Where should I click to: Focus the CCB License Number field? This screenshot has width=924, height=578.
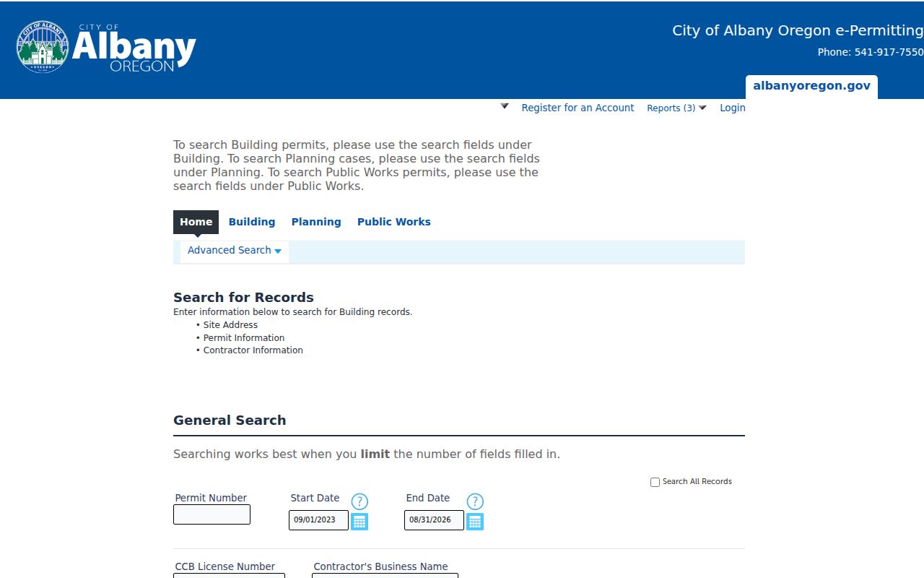(x=229, y=576)
